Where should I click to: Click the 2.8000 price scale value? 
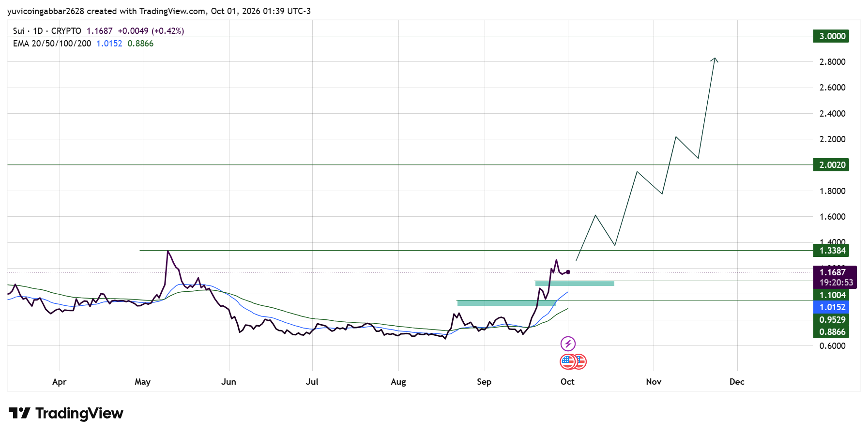(832, 62)
